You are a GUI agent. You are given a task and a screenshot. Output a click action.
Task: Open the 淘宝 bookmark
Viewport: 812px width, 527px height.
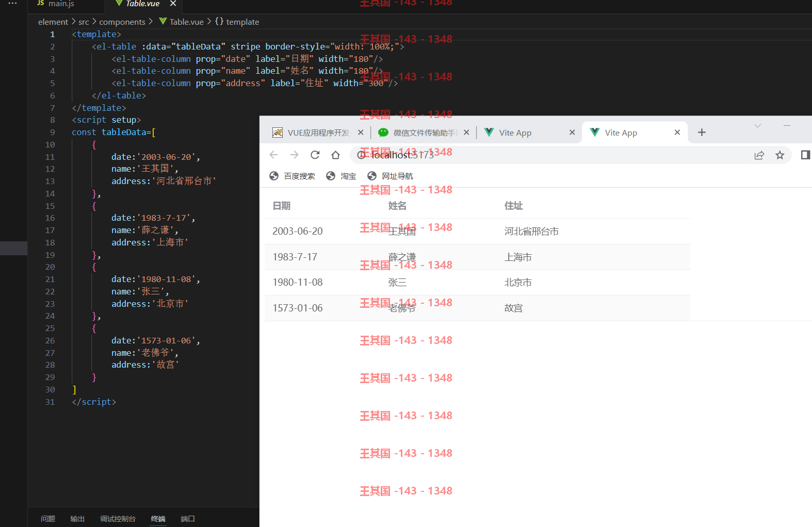point(342,176)
